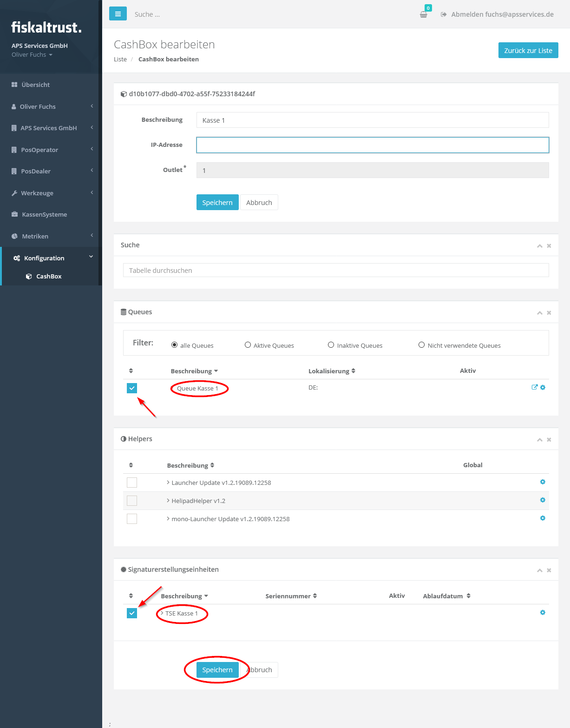Check the mono-Launcher Update checkbox
This screenshot has height=728, width=570.
pyautogui.click(x=132, y=519)
